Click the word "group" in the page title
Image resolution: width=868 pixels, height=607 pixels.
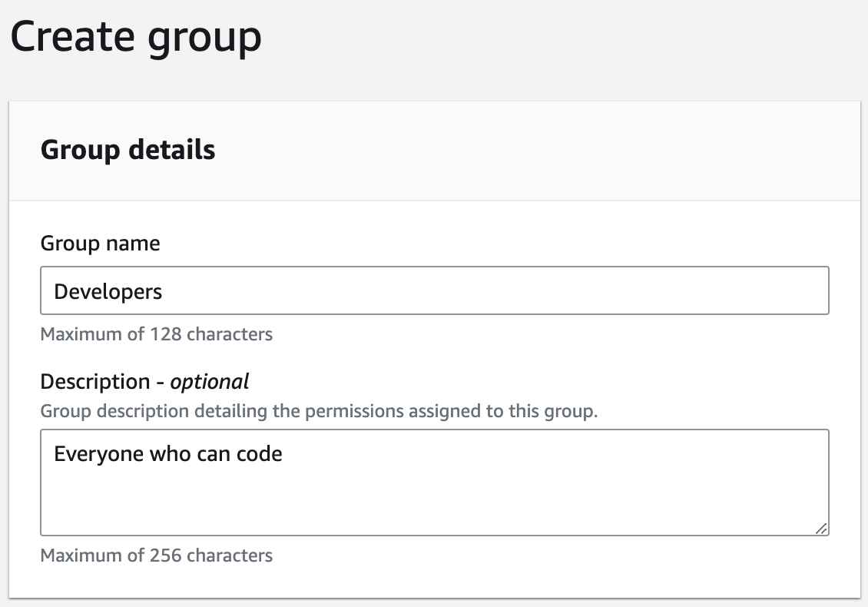pos(205,38)
